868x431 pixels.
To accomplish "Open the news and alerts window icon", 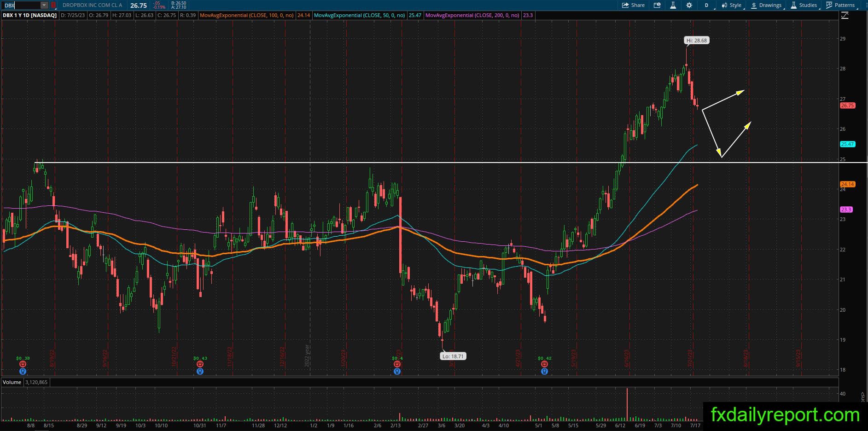I will [657, 5].
